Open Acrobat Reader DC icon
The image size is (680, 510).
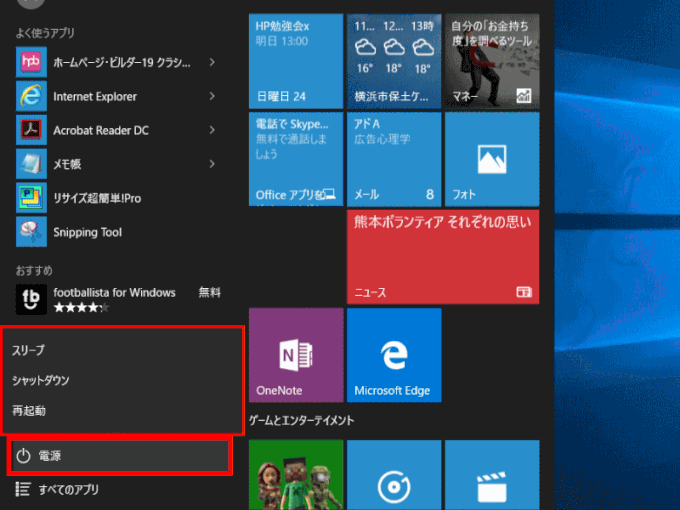click(31, 131)
